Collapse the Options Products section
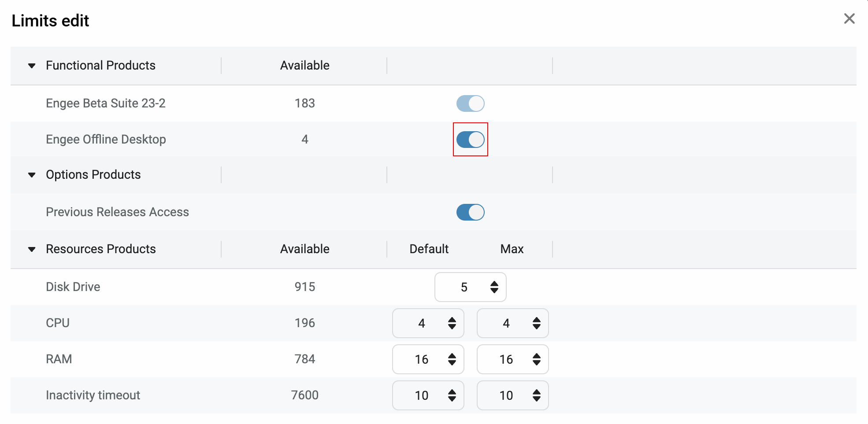The height and width of the screenshot is (424, 868). pos(32,175)
